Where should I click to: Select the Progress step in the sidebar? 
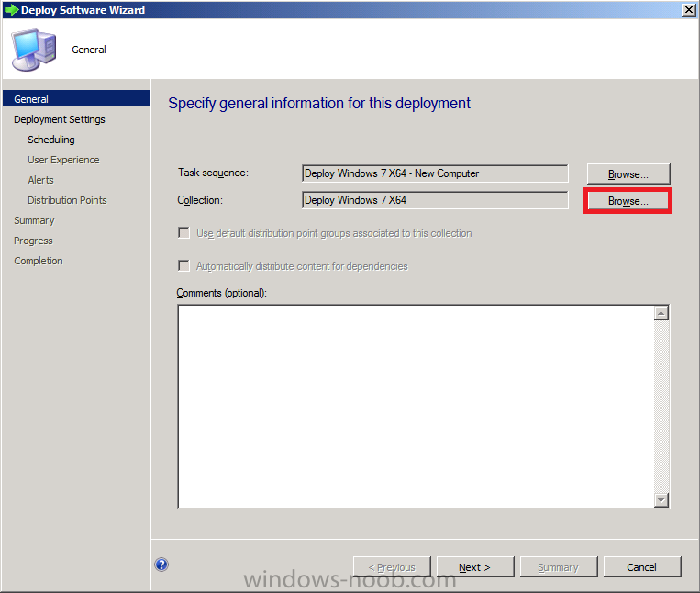coord(33,241)
